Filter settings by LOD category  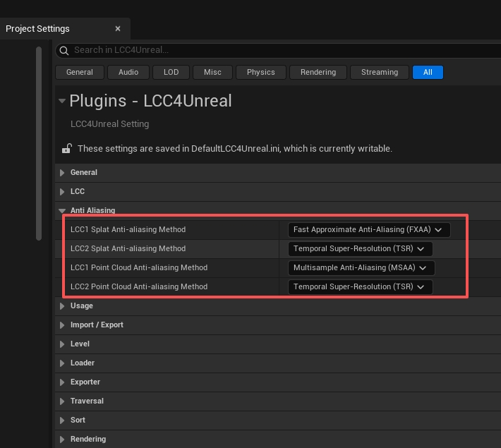click(171, 72)
